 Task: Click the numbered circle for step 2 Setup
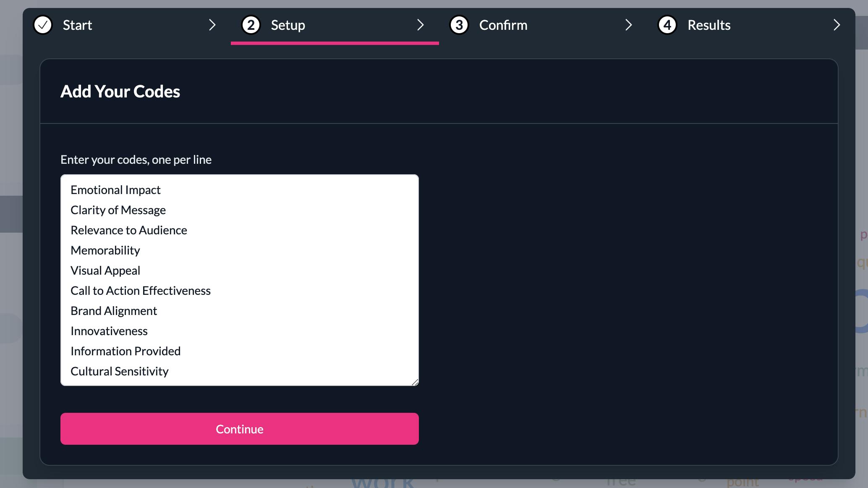(x=251, y=25)
